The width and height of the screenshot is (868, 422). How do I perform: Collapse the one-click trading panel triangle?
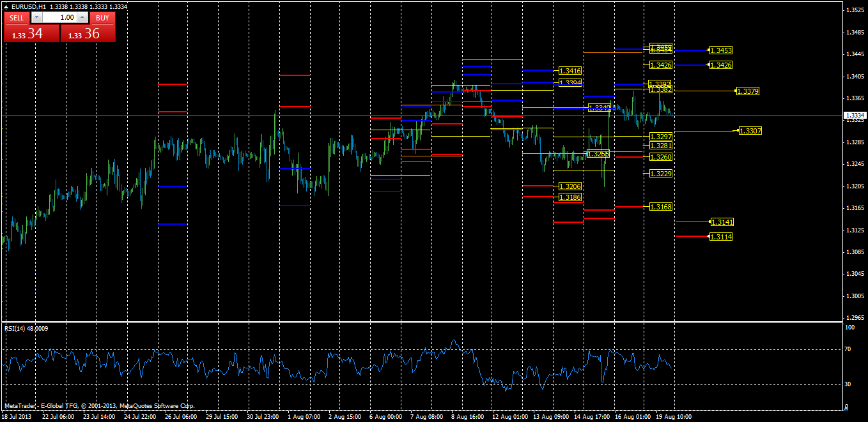pos(6,6)
